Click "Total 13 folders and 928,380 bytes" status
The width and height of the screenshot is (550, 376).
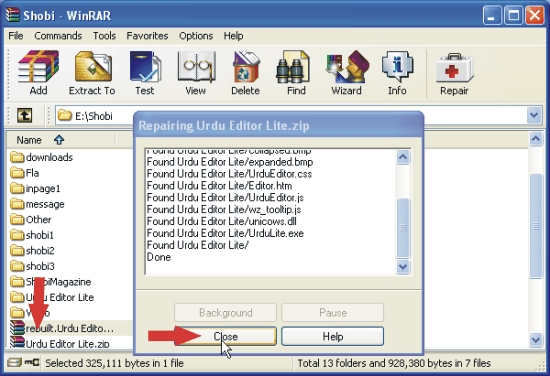click(x=394, y=363)
